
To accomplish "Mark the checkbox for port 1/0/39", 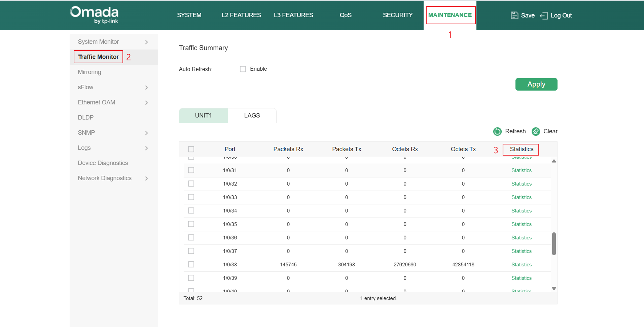I will (x=191, y=278).
